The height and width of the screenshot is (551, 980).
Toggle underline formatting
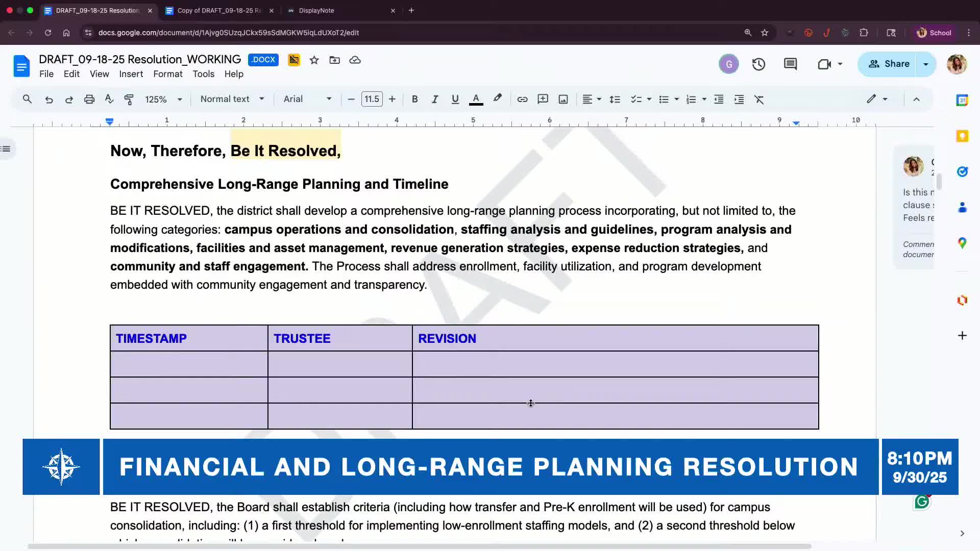point(455,99)
